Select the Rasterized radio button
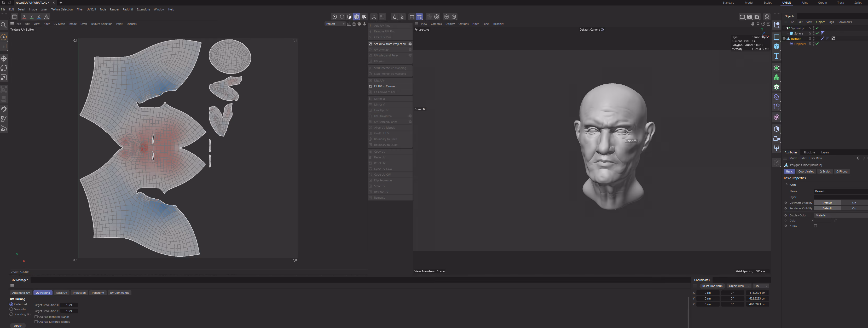Screen dimensions: 868x328 [11, 304]
